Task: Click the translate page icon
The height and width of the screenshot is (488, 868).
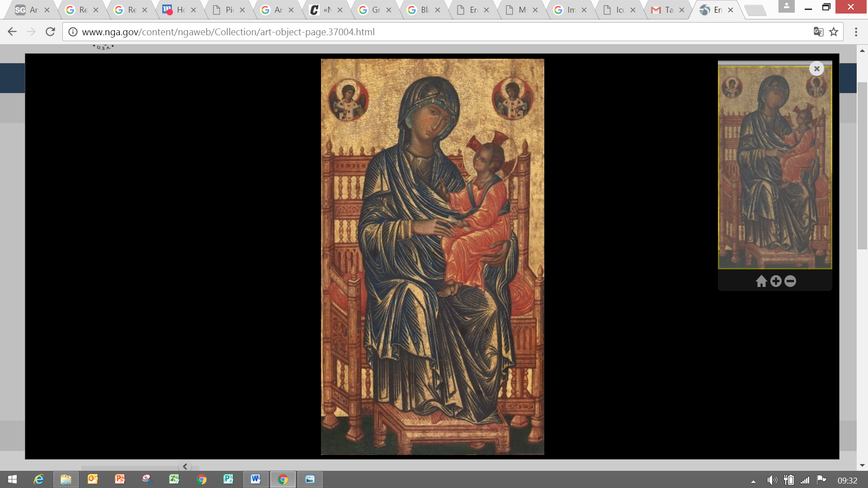Action: coord(818,32)
